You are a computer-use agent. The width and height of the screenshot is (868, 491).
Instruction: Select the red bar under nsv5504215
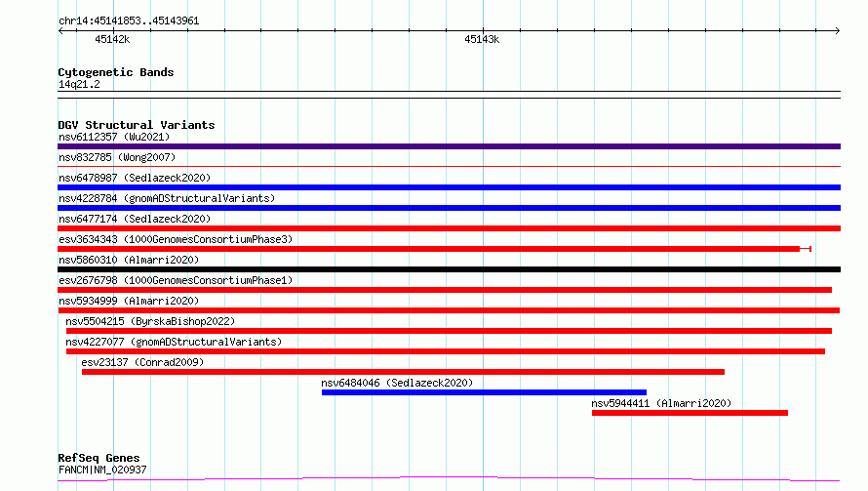pos(449,331)
